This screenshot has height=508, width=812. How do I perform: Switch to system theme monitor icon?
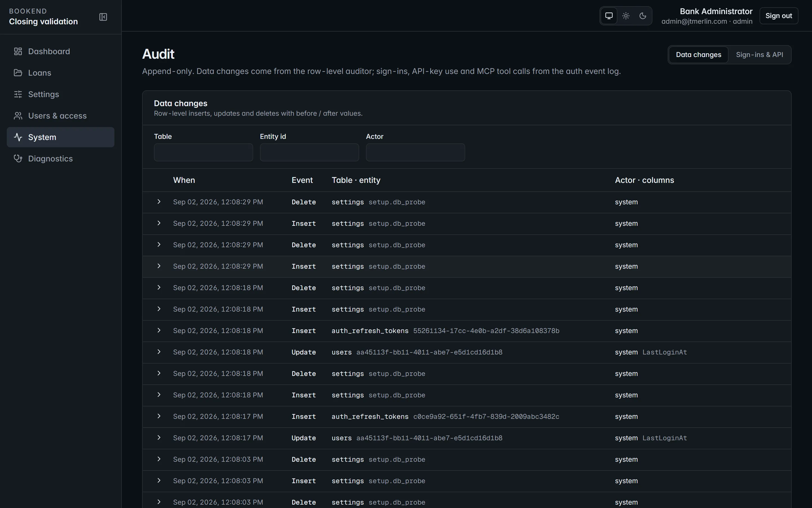tap(609, 16)
